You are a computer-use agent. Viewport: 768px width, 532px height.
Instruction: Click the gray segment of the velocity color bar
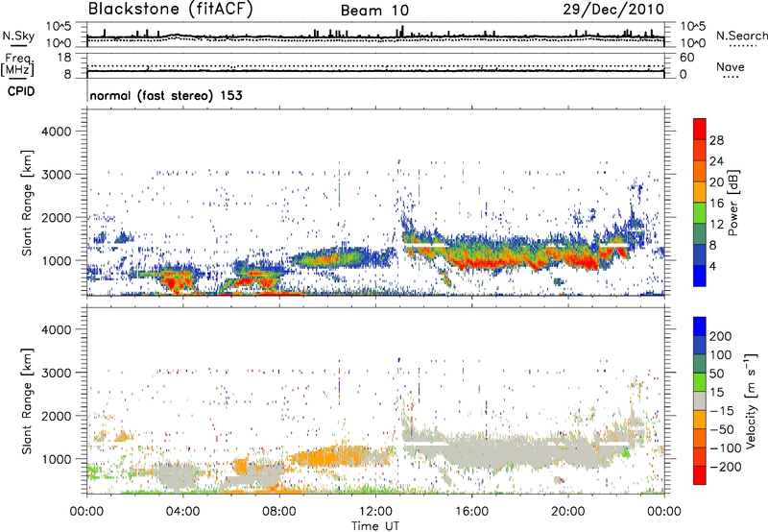[x=700, y=400]
